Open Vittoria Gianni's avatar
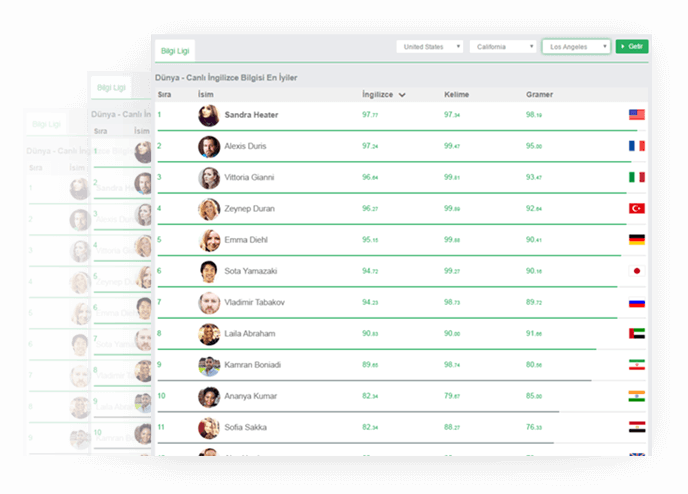 point(209,178)
